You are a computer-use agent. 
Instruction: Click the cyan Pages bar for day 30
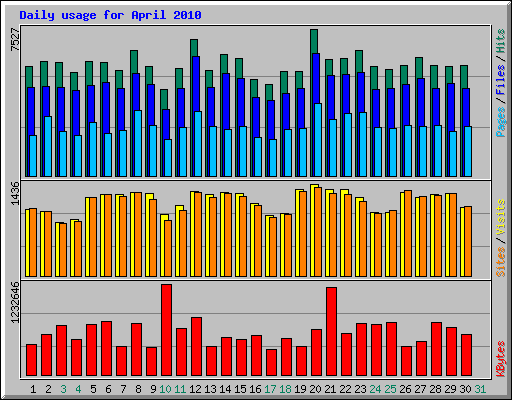[x=468, y=151]
